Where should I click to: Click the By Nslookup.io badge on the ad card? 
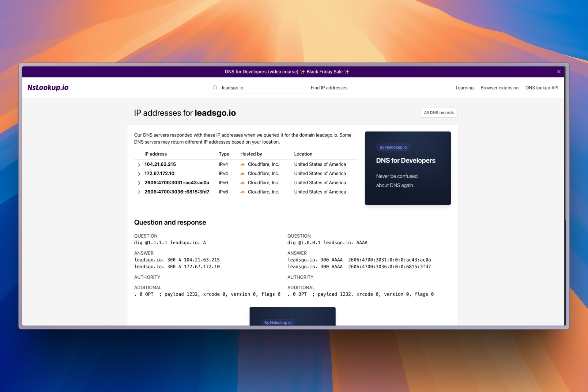(x=393, y=147)
